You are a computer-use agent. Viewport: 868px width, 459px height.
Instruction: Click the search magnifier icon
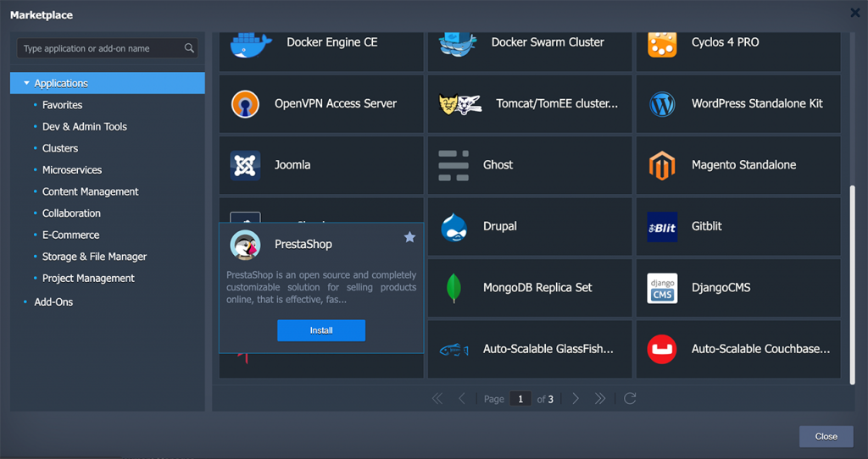coord(189,48)
